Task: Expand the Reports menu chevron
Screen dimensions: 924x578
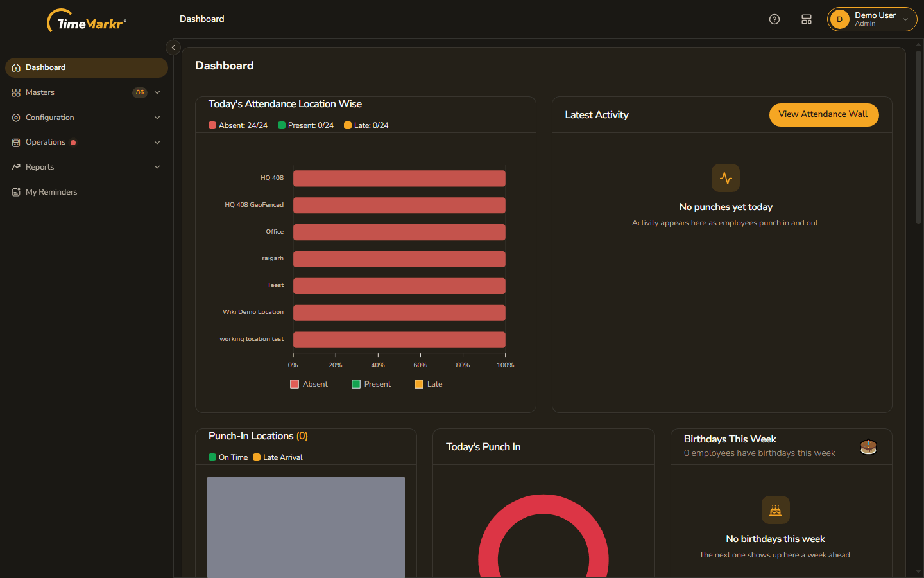Action: click(157, 167)
